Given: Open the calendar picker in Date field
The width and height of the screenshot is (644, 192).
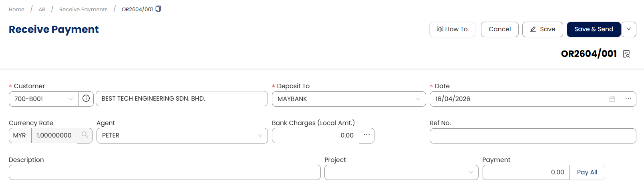Looking at the screenshot, I should (x=612, y=99).
